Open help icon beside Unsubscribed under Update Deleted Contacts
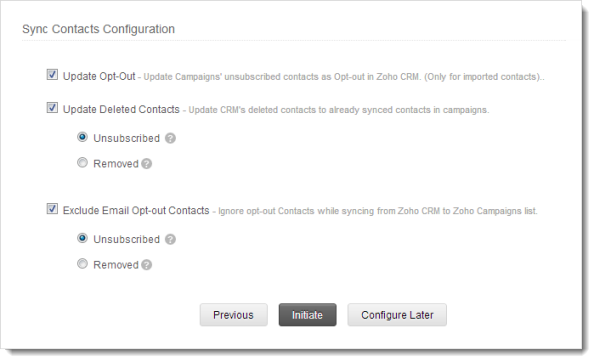 (170, 139)
